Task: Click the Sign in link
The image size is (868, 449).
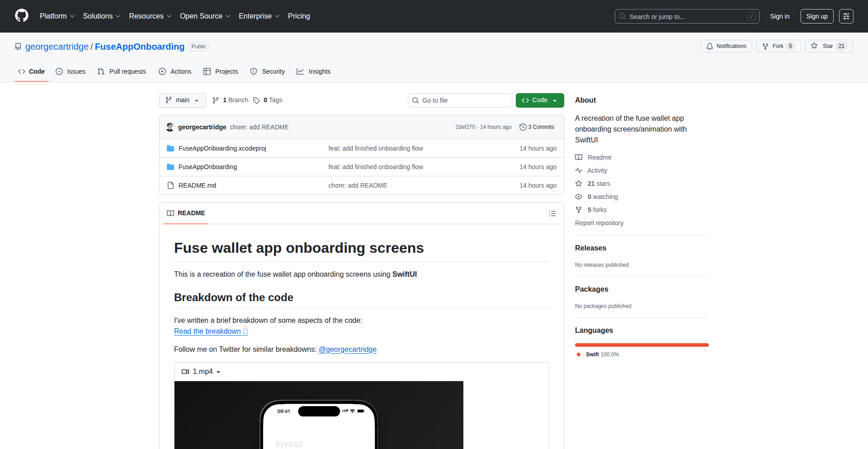Action: 780,16
